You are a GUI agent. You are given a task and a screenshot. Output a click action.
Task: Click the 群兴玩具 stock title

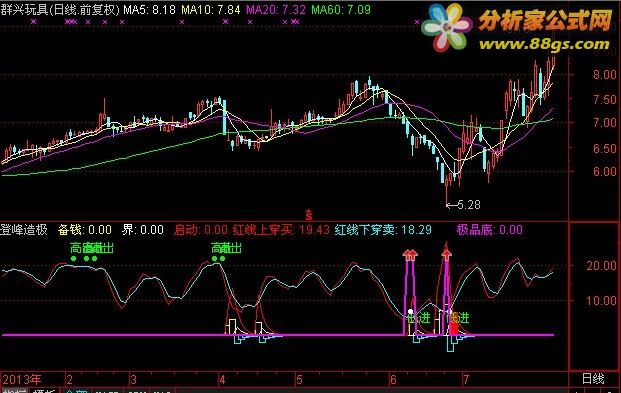pyautogui.click(x=25, y=10)
